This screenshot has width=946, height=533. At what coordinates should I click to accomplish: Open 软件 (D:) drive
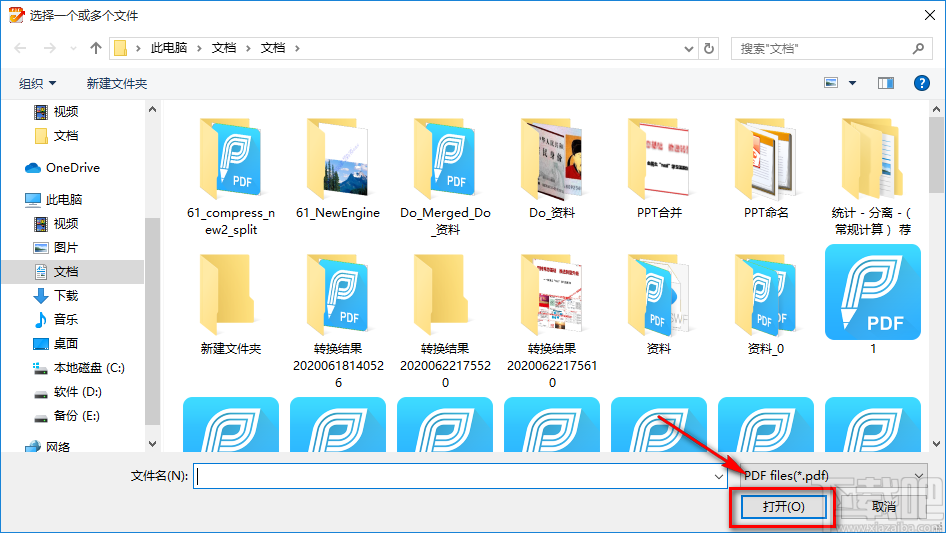pyautogui.click(x=68, y=392)
